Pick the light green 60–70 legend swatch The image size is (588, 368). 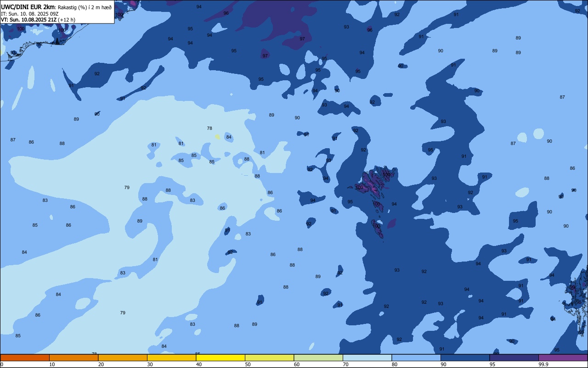[318, 357]
